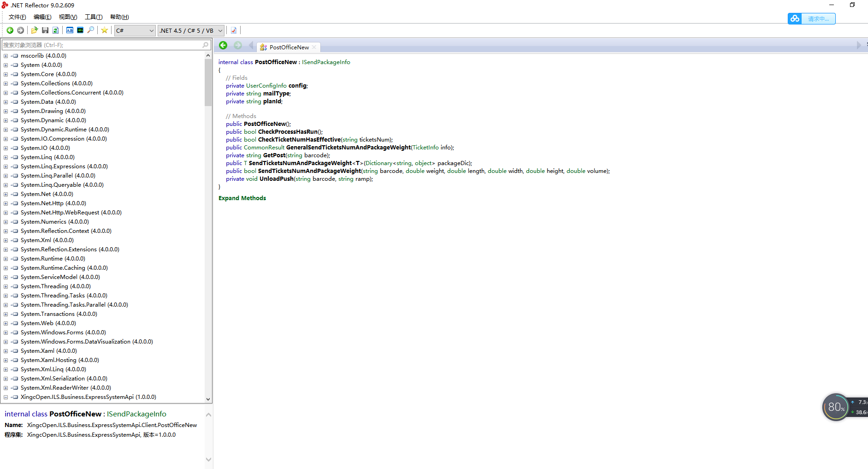The image size is (868, 469).
Task: Select System.Numerics assembly
Action: tap(54, 222)
